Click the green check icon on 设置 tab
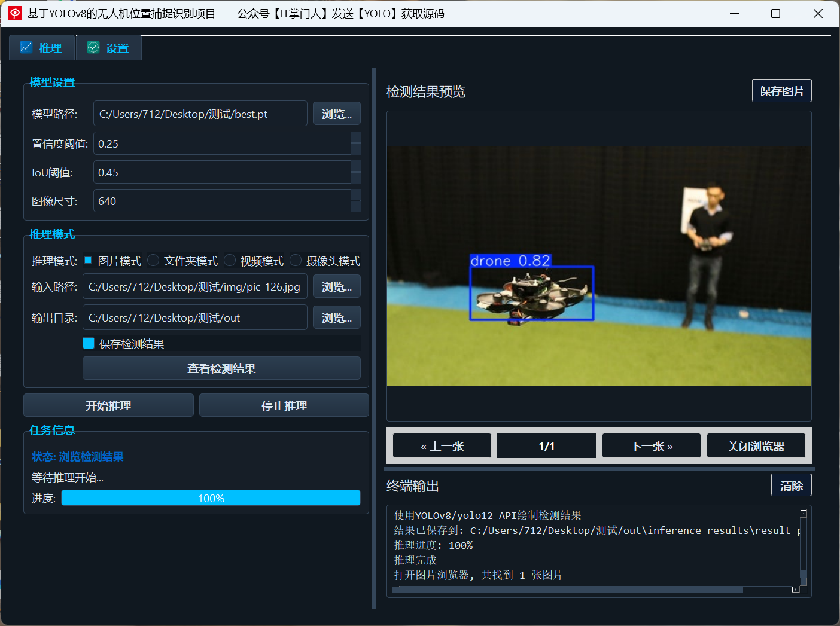This screenshot has height=626, width=840. coord(93,47)
